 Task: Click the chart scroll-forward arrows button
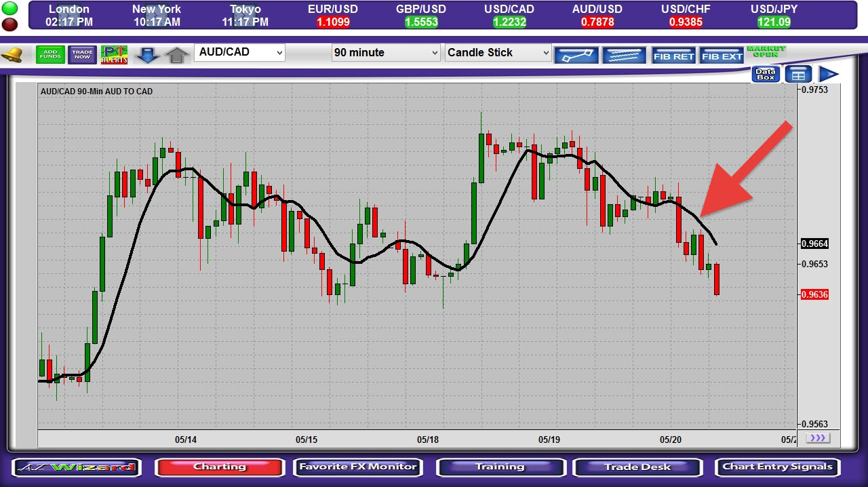click(x=818, y=438)
